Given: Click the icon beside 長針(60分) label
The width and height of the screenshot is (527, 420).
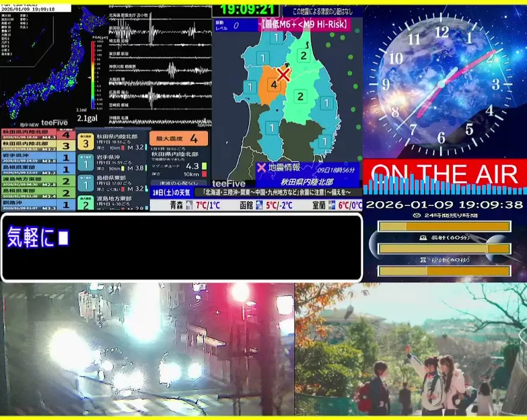Looking at the screenshot, I should pyautogui.click(x=423, y=238).
